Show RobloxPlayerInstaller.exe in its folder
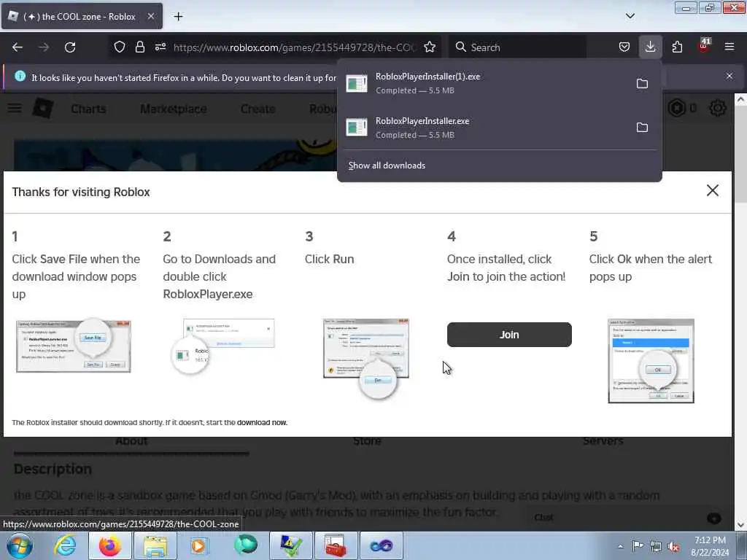This screenshot has width=747, height=560. pos(642,128)
